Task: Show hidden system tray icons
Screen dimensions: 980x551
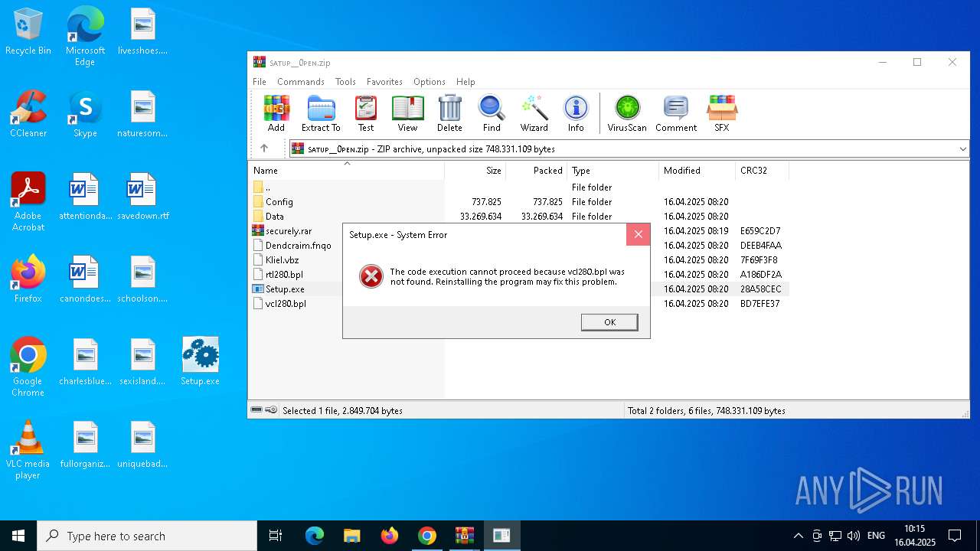Action: (798, 536)
